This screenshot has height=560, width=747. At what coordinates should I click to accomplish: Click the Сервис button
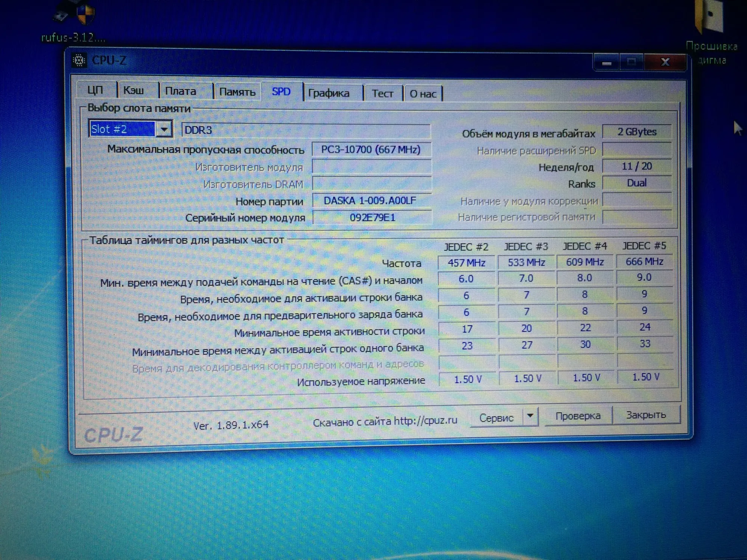(496, 418)
